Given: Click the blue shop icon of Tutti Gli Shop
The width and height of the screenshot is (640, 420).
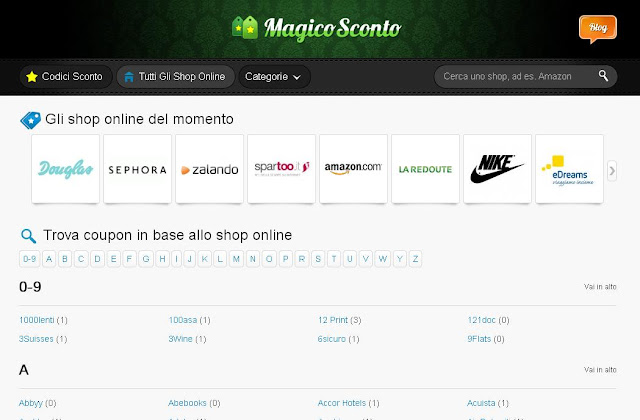Looking at the screenshot, I should coord(129,77).
